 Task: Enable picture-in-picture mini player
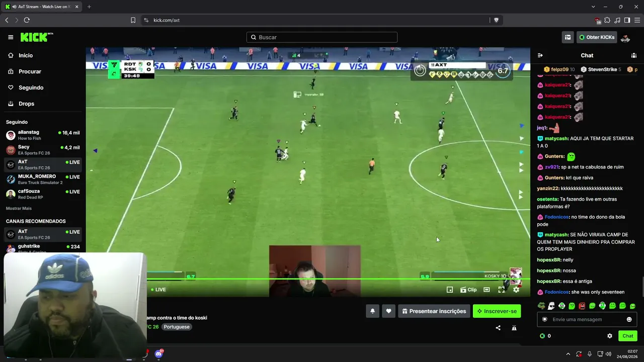[x=450, y=290]
